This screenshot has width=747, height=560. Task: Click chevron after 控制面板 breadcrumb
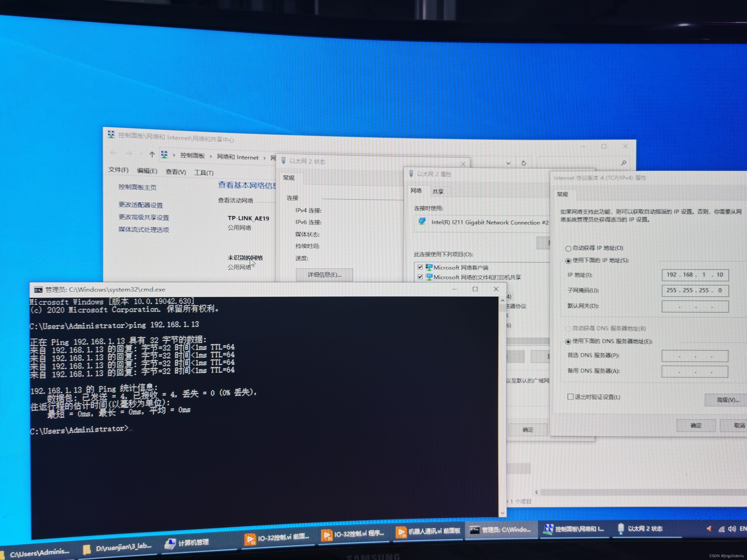(211, 156)
